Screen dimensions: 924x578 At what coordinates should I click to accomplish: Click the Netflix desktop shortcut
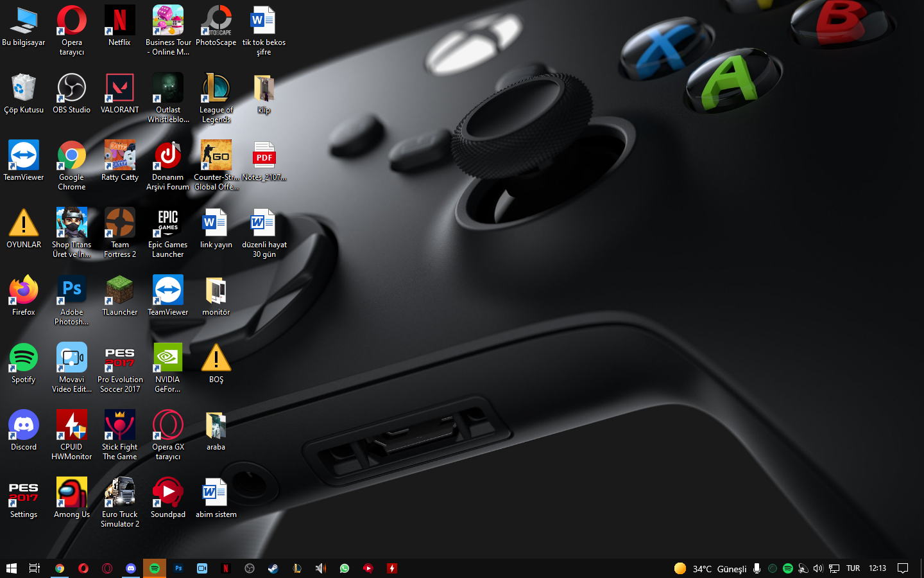[120, 26]
